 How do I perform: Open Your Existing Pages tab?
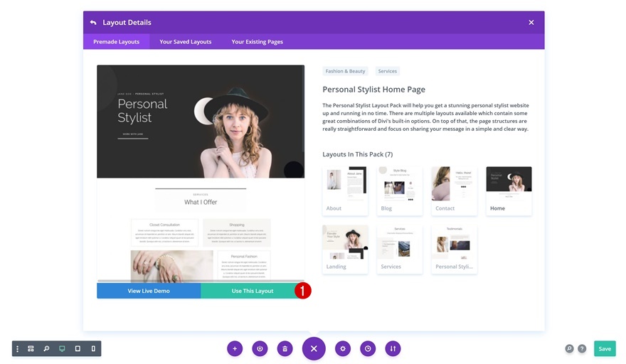tap(257, 41)
